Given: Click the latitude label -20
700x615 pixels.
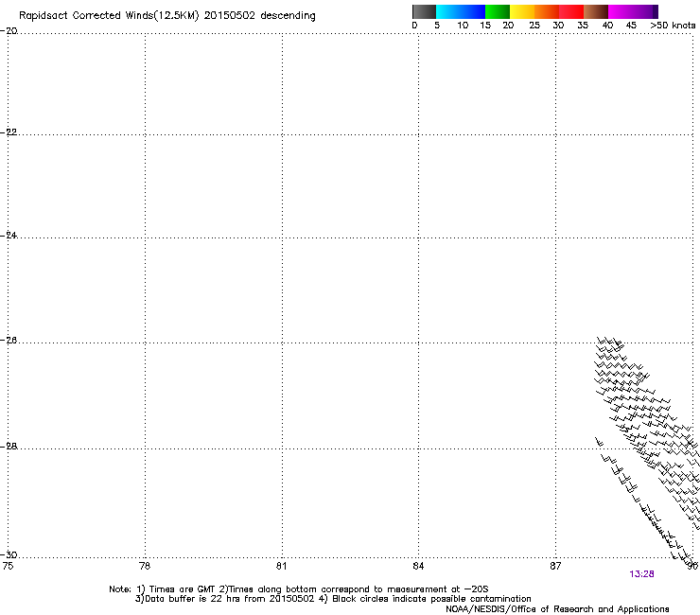Looking at the screenshot, I should pos(9,31).
